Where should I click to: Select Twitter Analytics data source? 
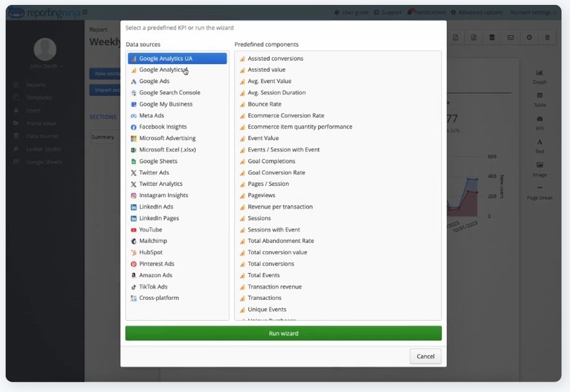click(x=177, y=184)
